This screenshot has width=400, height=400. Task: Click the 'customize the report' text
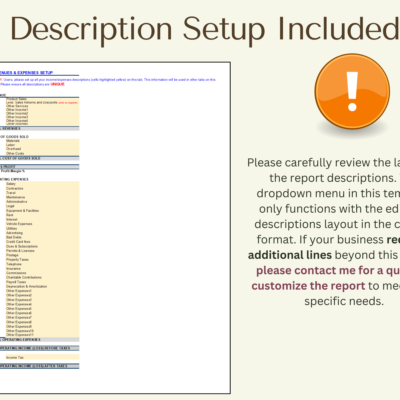[x=308, y=286]
